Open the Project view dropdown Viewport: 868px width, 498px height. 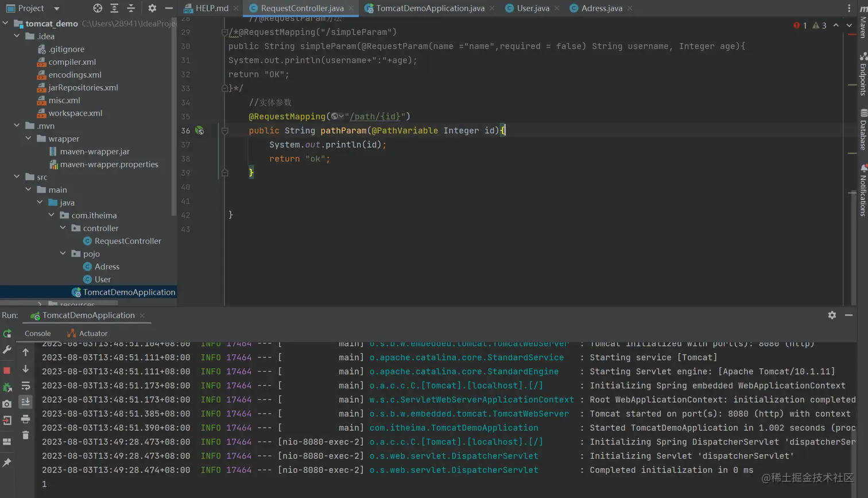click(x=56, y=9)
